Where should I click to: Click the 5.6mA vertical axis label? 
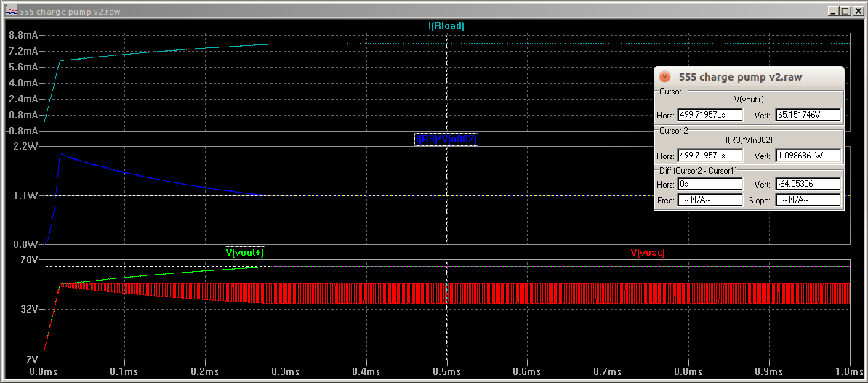(x=23, y=67)
